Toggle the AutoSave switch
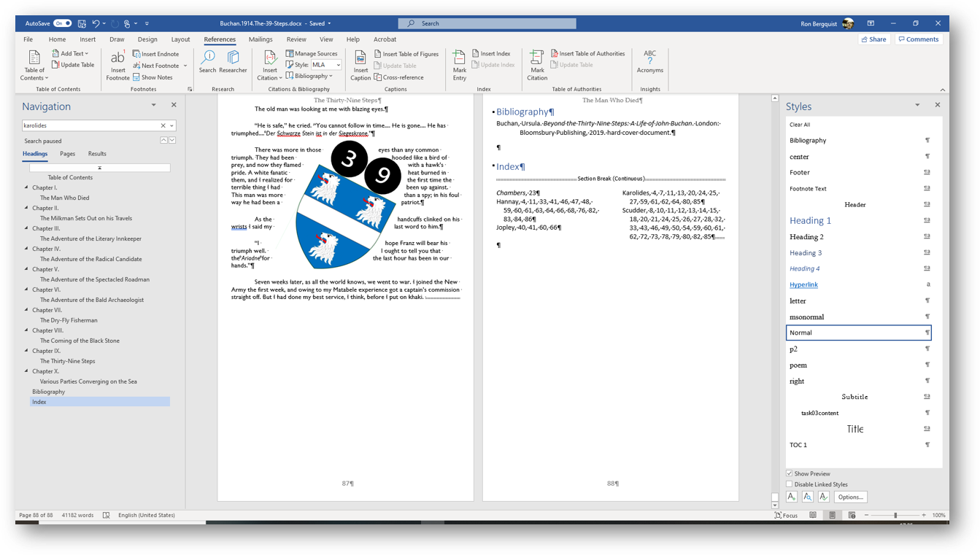The width and height of the screenshot is (980, 555). point(63,23)
